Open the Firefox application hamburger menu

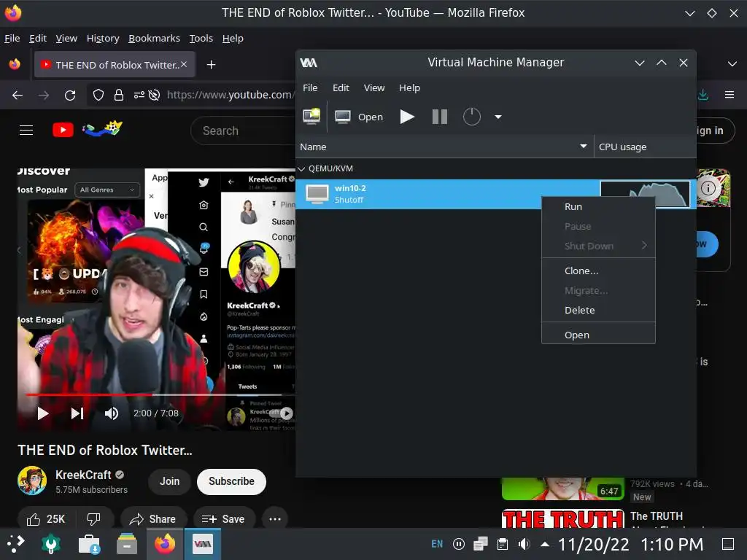point(729,95)
